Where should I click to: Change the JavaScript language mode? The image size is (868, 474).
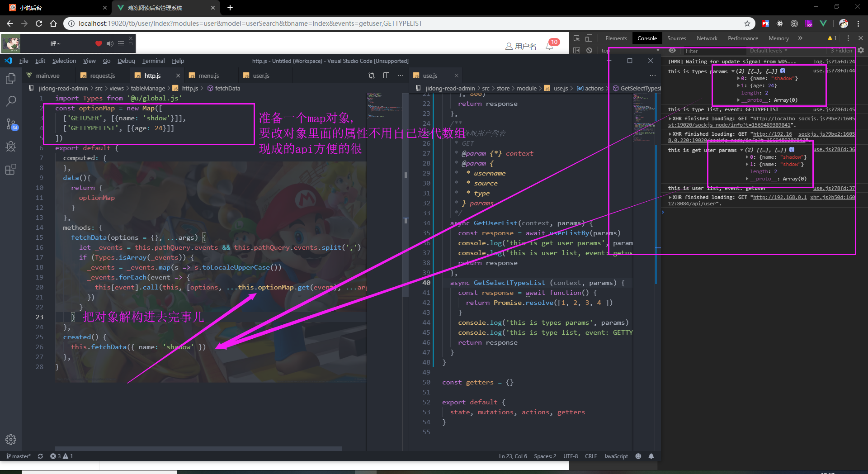coord(616,456)
